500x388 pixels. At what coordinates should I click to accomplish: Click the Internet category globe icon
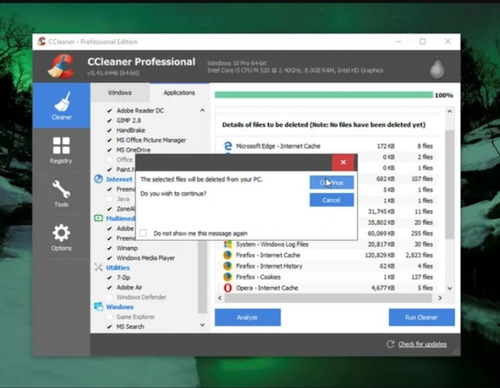98,179
